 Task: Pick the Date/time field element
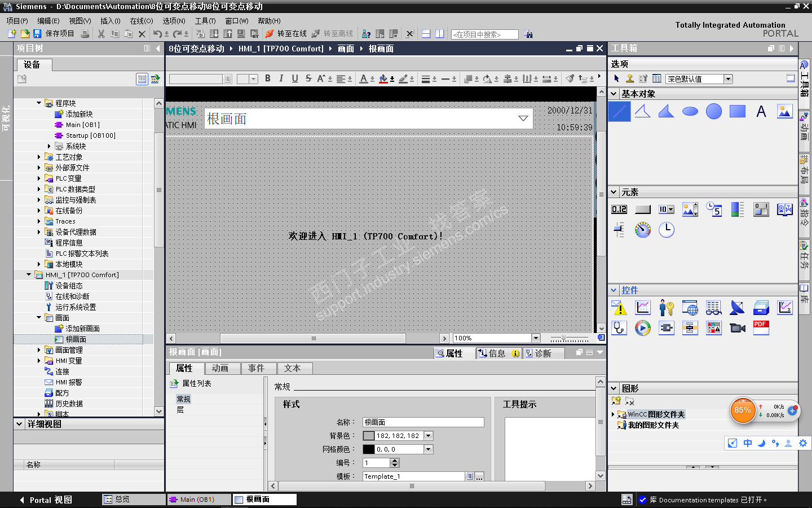714,209
